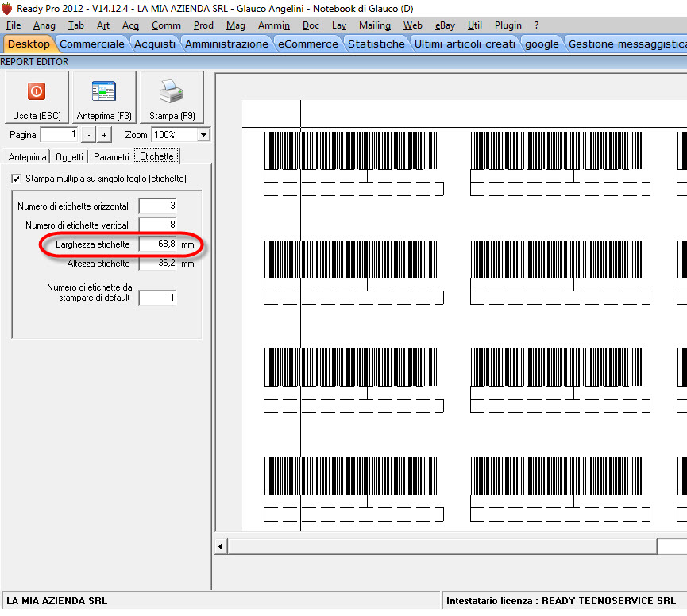
Task: Open the Web menu
Action: click(x=413, y=25)
